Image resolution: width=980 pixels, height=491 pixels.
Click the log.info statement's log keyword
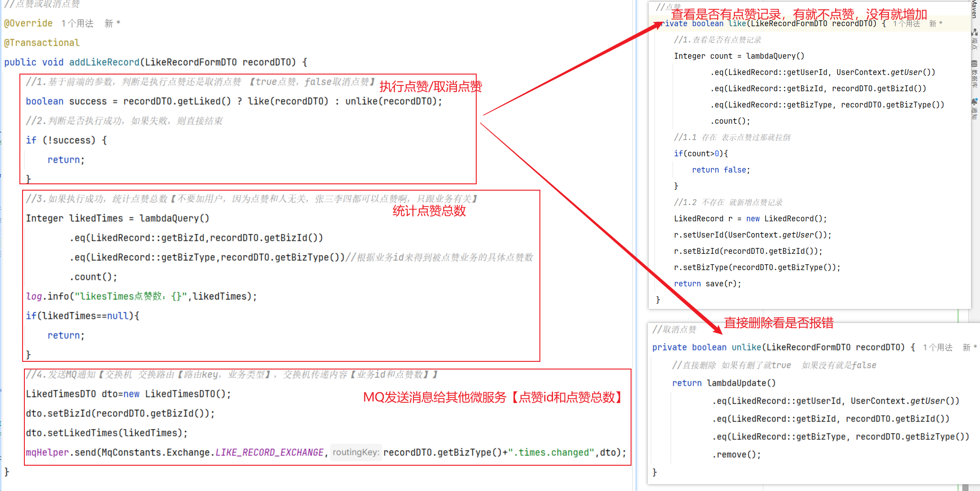pos(34,297)
